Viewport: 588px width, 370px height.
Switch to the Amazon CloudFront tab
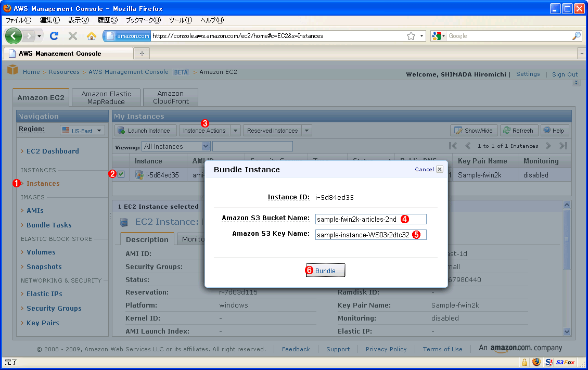pyautogui.click(x=171, y=97)
